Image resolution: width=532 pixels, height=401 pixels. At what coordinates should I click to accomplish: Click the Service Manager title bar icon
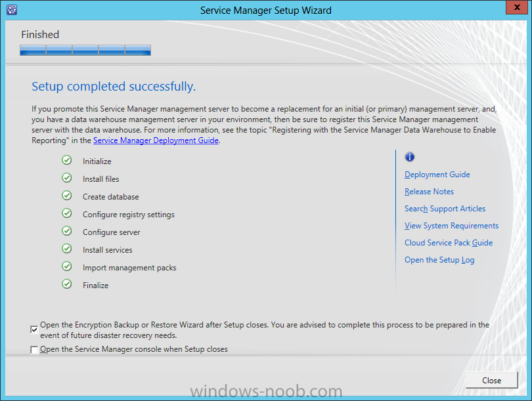(x=12, y=9)
